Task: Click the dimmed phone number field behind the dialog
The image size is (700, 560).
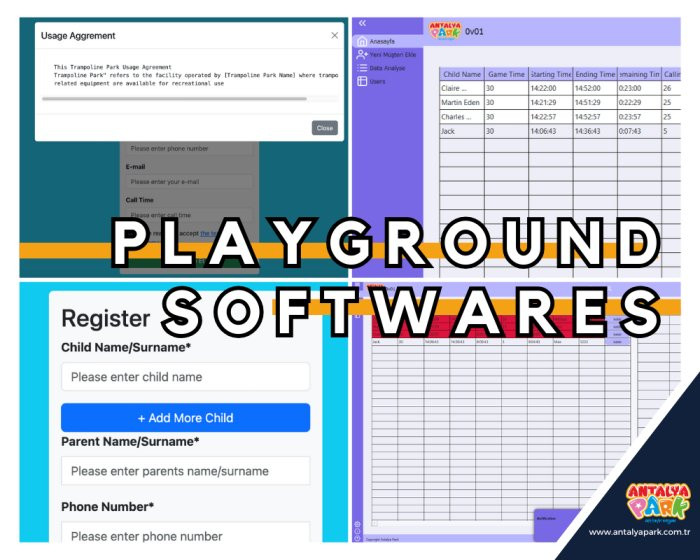Action: point(189,148)
